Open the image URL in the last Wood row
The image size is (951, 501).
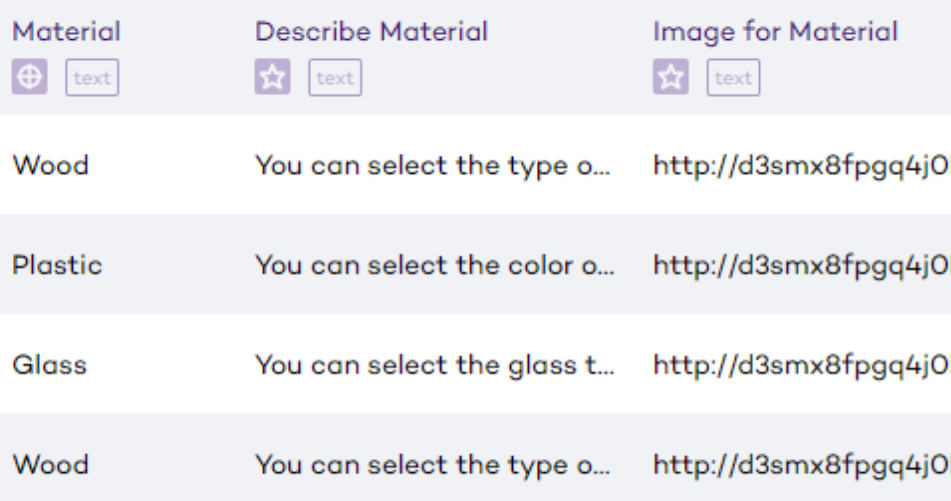point(800,465)
